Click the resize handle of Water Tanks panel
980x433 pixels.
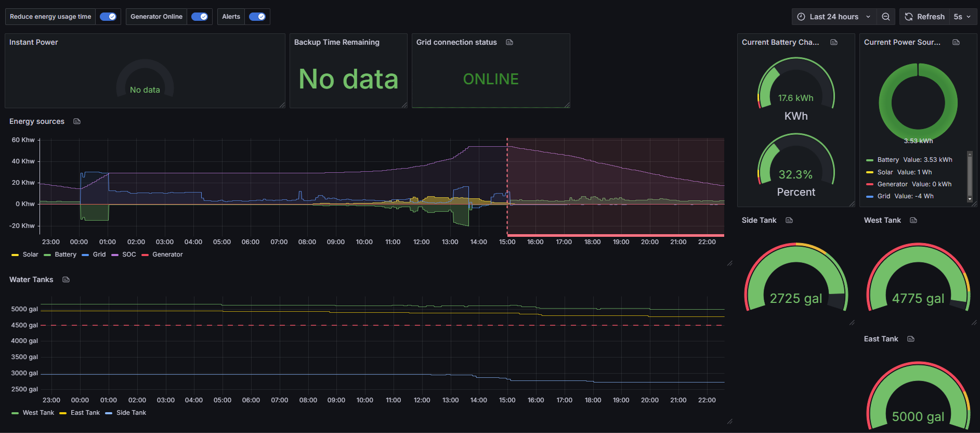coord(729,422)
